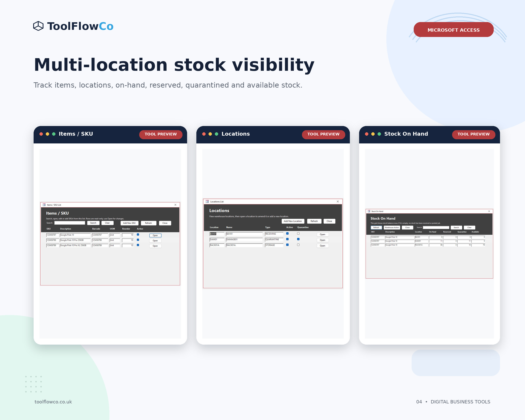Click the Warehouse Action button
Screen dimensions: 525x420
coord(392,227)
